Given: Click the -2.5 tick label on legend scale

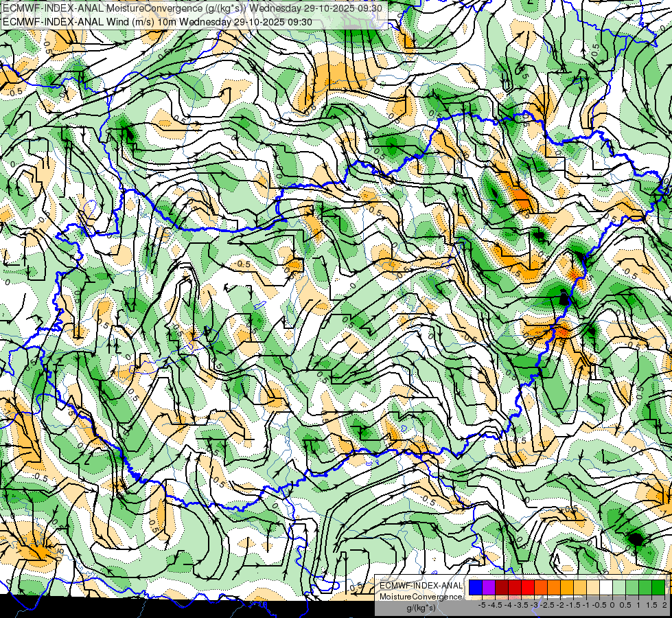Looking at the screenshot, I should point(547,605).
